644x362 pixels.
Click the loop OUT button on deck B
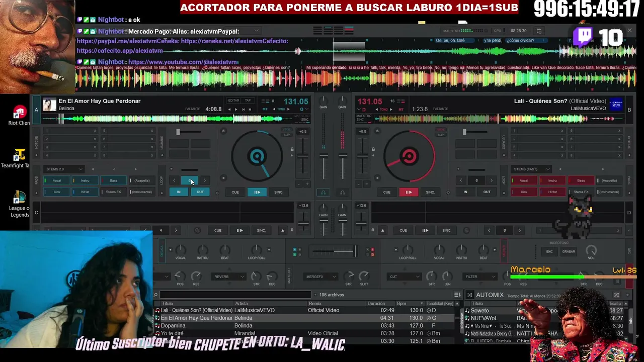coord(487,192)
